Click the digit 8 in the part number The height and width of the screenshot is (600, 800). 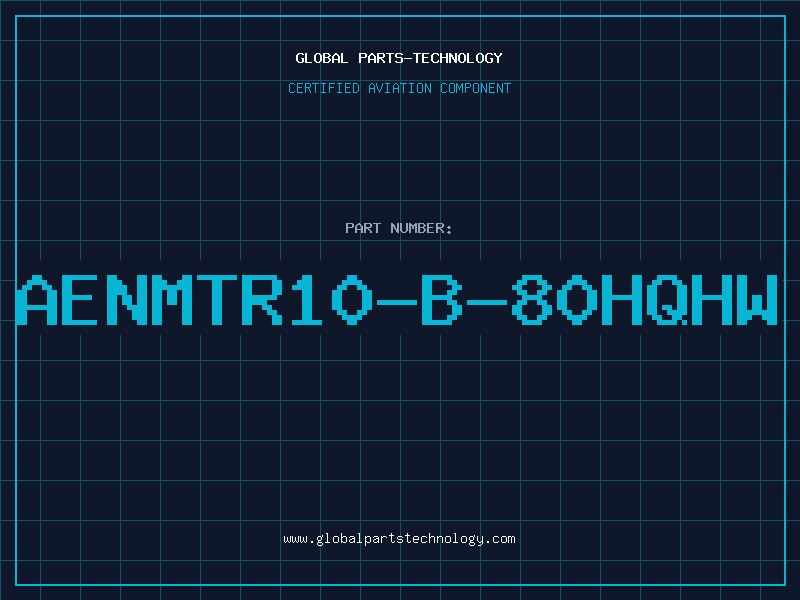point(532,299)
